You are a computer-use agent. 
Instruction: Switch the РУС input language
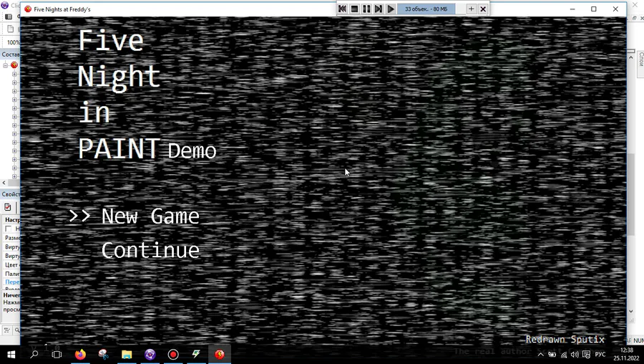pyautogui.click(x=600, y=355)
